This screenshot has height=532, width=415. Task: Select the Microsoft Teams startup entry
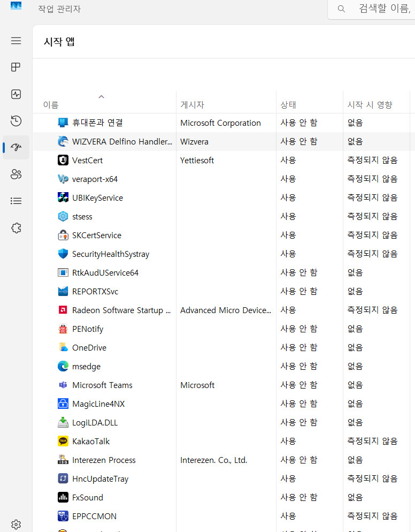102,385
